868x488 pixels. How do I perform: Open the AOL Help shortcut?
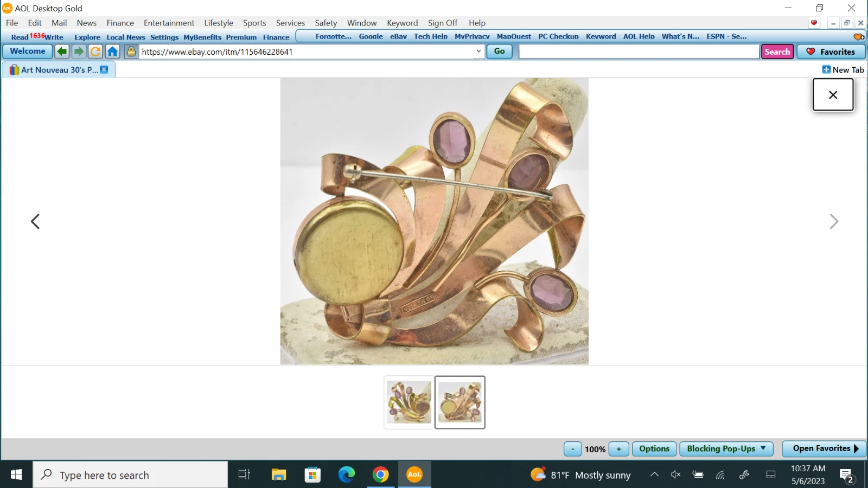click(x=639, y=37)
